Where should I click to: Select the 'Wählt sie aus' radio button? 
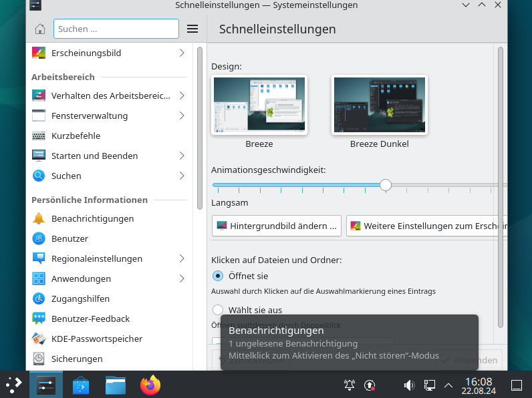point(218,310)
